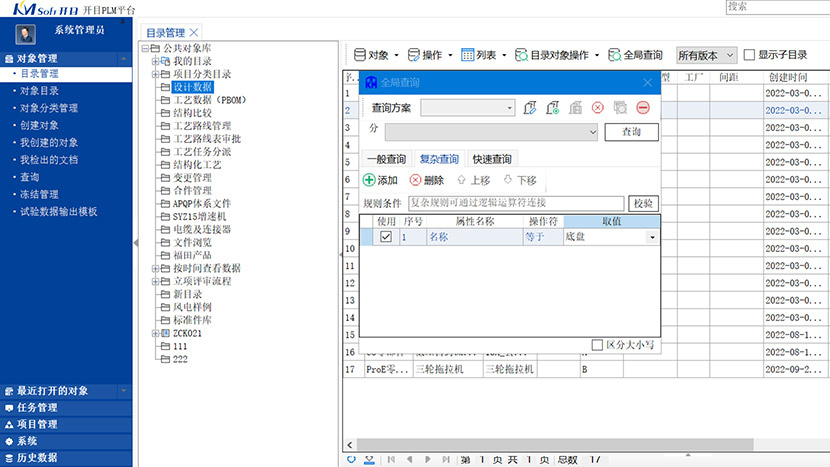Click the refresh icon in bottom status bar

351,459
